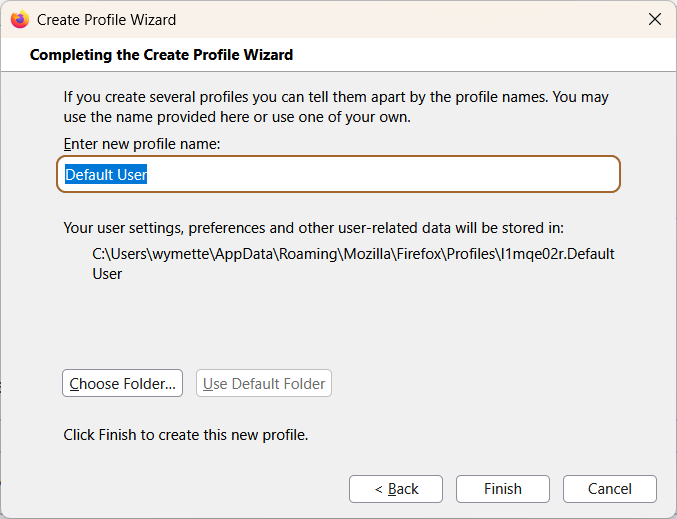Click the 'Create Profile Wizard' window title

(x=106, y=20)
